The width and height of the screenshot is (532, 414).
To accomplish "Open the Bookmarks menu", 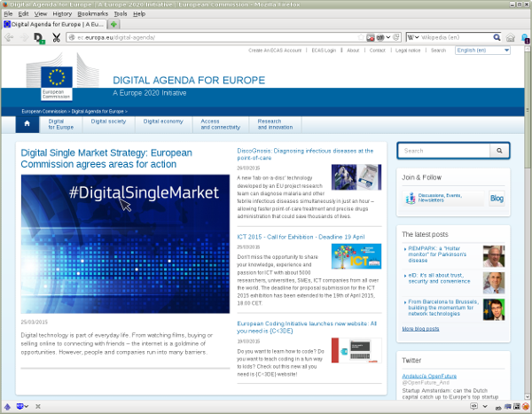I will 92,13.
